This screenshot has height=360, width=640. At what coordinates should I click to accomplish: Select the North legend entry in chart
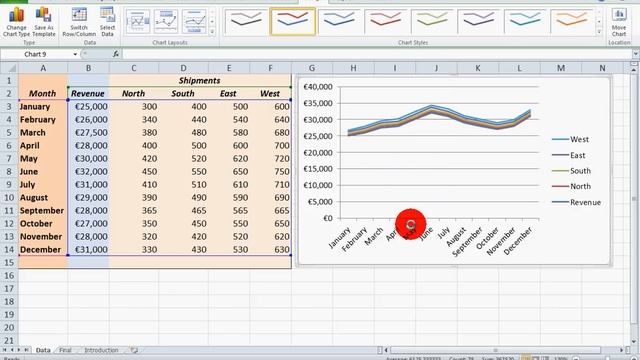click(571, 187)
